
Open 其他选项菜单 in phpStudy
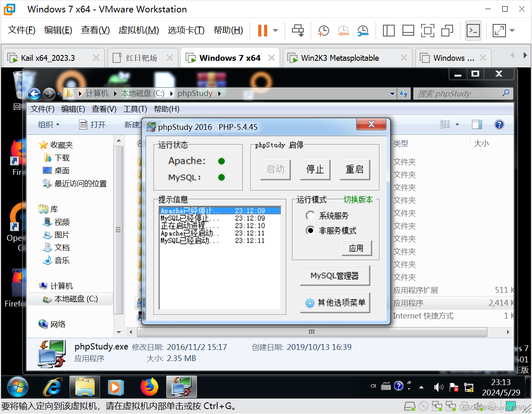pos(335,303)
